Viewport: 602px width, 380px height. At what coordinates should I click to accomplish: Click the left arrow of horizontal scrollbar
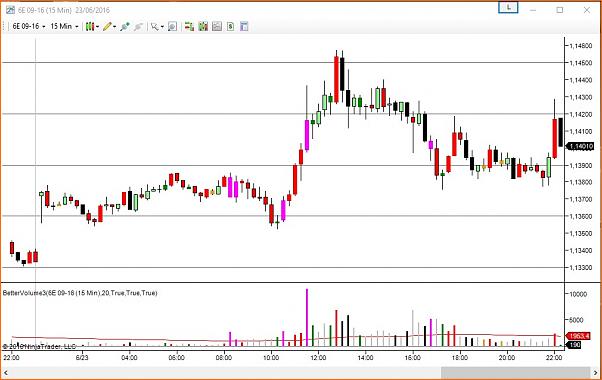tap(6, 372)
